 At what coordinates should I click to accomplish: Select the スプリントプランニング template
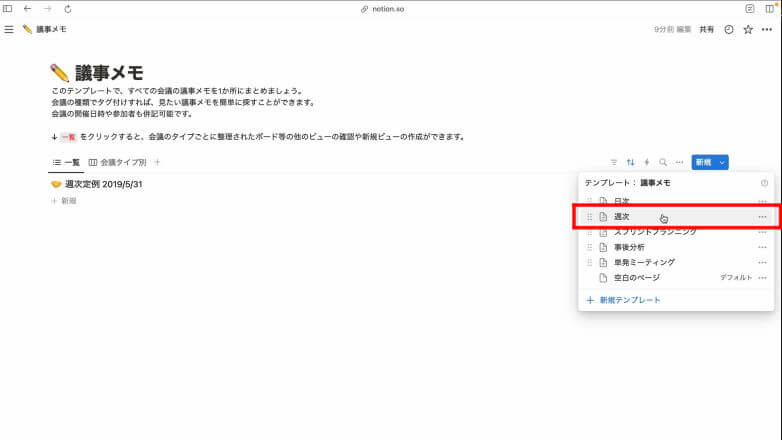[x=676, y=232]
